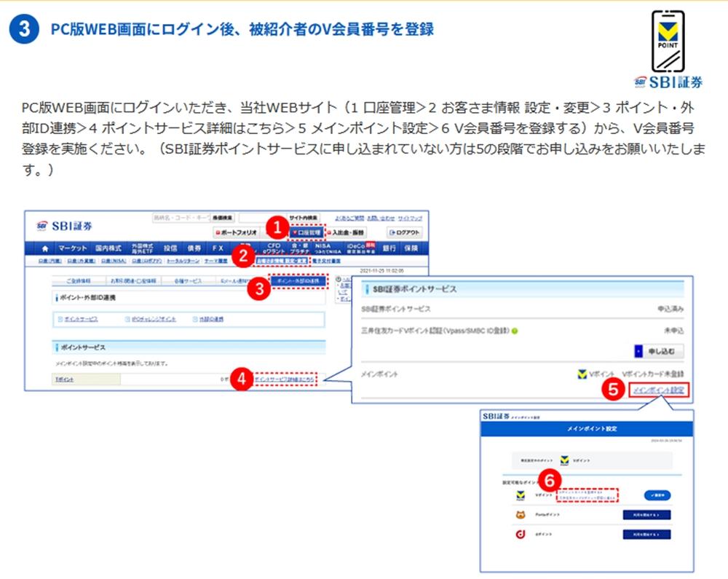Click the red dポイント icon
The width and height of the screenshot is (728, 579).
tap(521, 535)
